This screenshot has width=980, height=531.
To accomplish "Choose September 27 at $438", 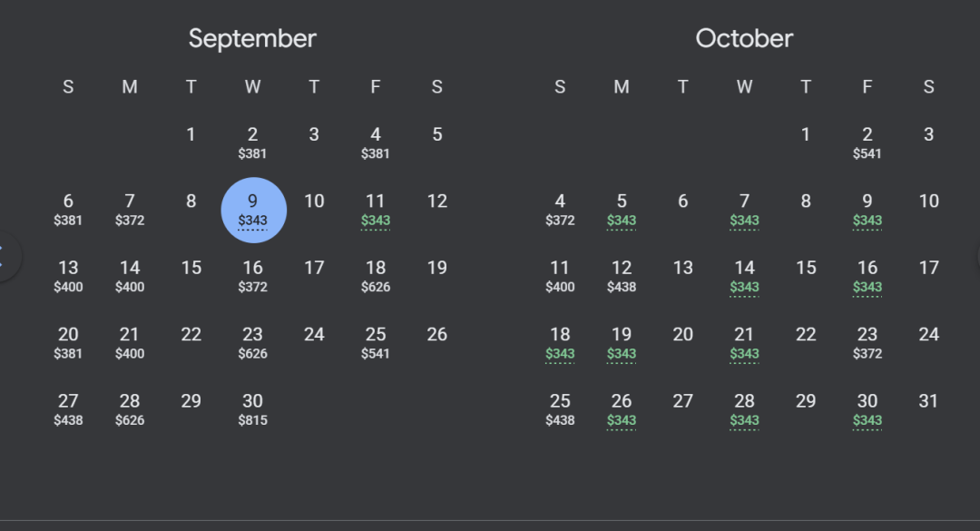I will [x=68, y=409].
